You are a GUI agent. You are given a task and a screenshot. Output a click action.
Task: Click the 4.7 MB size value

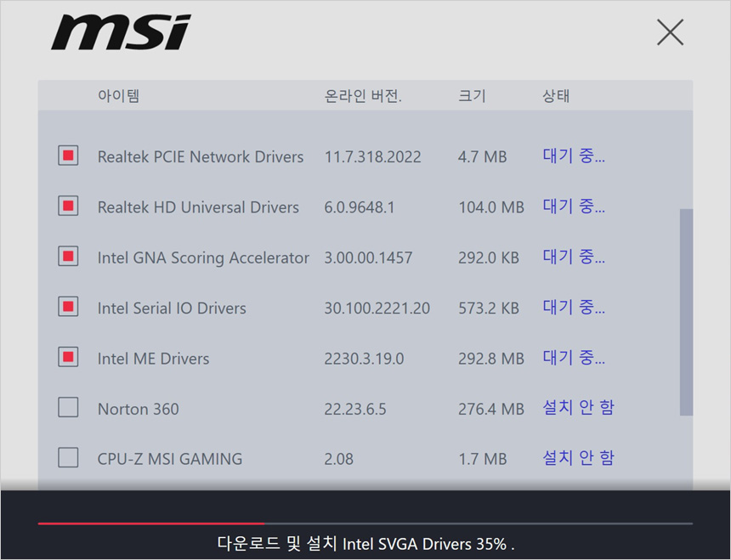482,156
